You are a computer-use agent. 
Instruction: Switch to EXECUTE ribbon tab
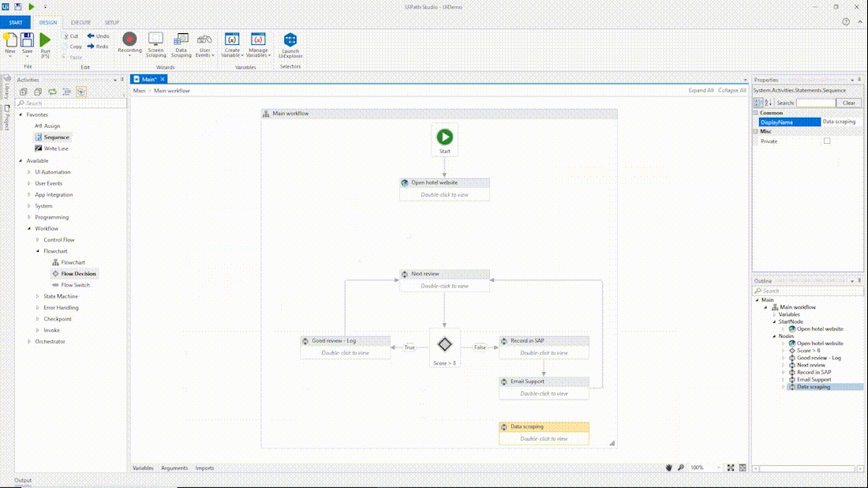(80, 23)
